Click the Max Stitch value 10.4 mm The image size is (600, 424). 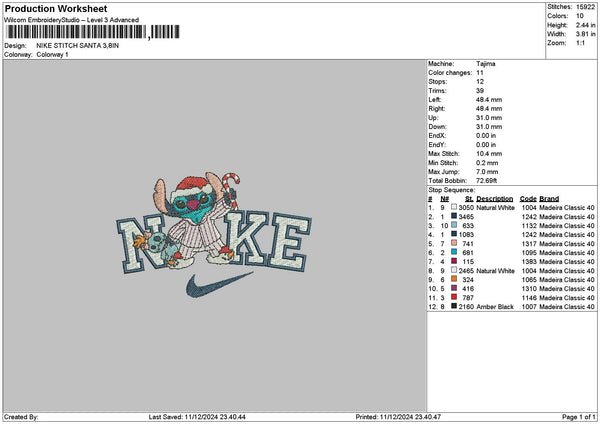coord(489,154)
